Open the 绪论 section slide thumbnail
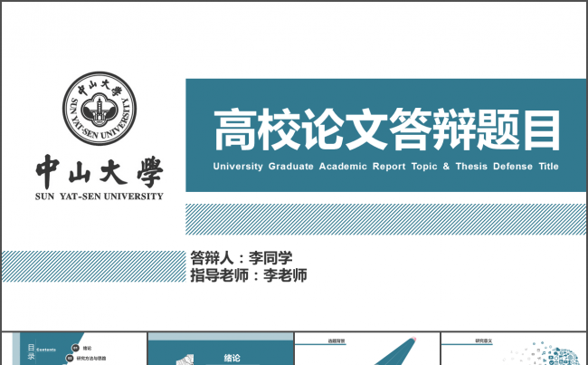Viewport: 588px width, 365px height. [221, 349]
